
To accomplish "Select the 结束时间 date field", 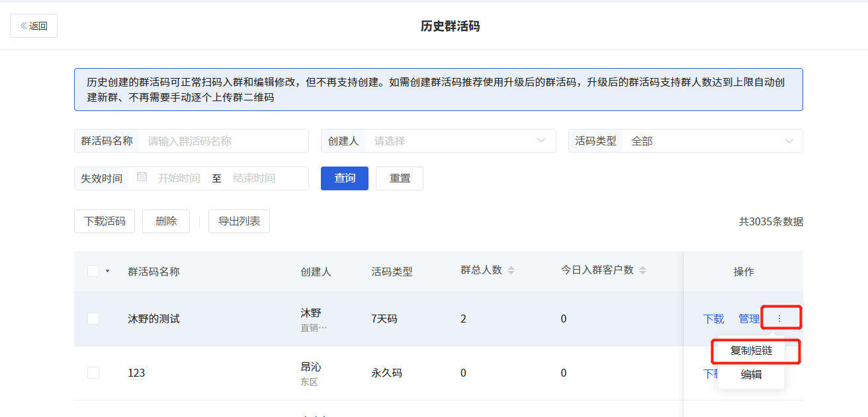I will (x=254, y=178).
